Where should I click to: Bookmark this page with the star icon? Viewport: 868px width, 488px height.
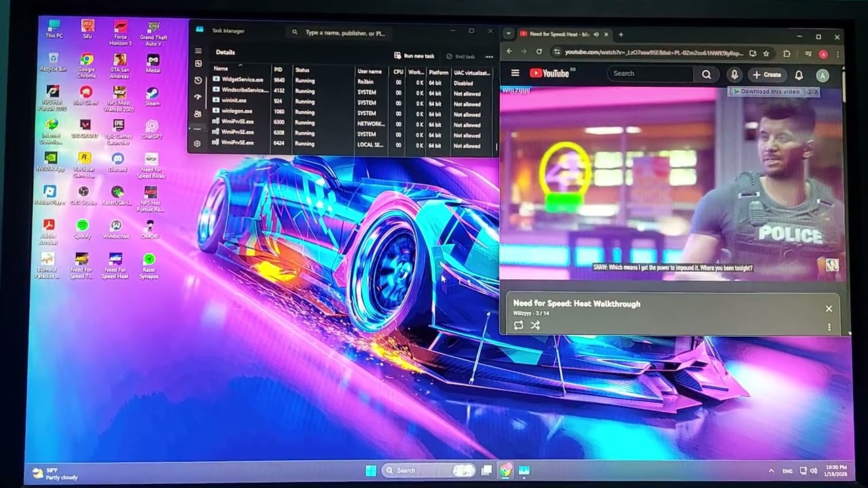coord(766,54)
